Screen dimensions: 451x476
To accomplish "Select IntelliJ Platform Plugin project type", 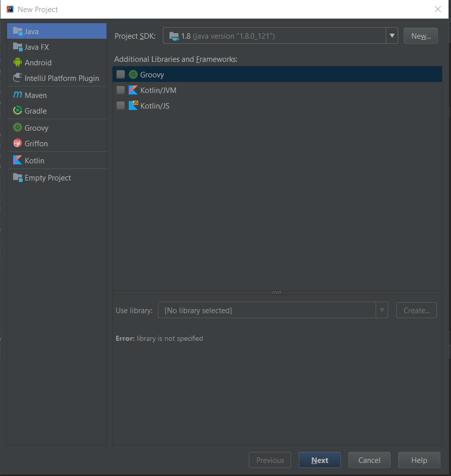I will (x=57, y=78).
